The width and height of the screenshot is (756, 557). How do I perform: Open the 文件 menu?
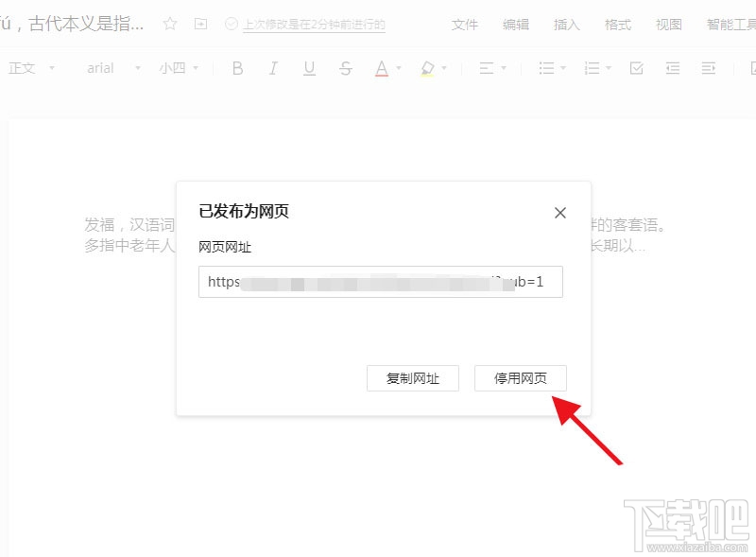(465, 26)
